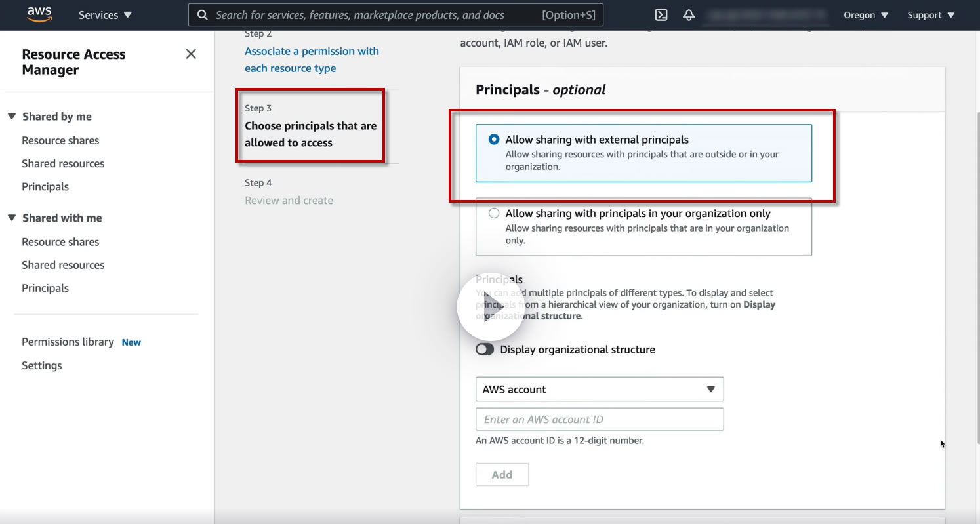
Task: Click the AWS logo home icon
Action: pos(39,15)
